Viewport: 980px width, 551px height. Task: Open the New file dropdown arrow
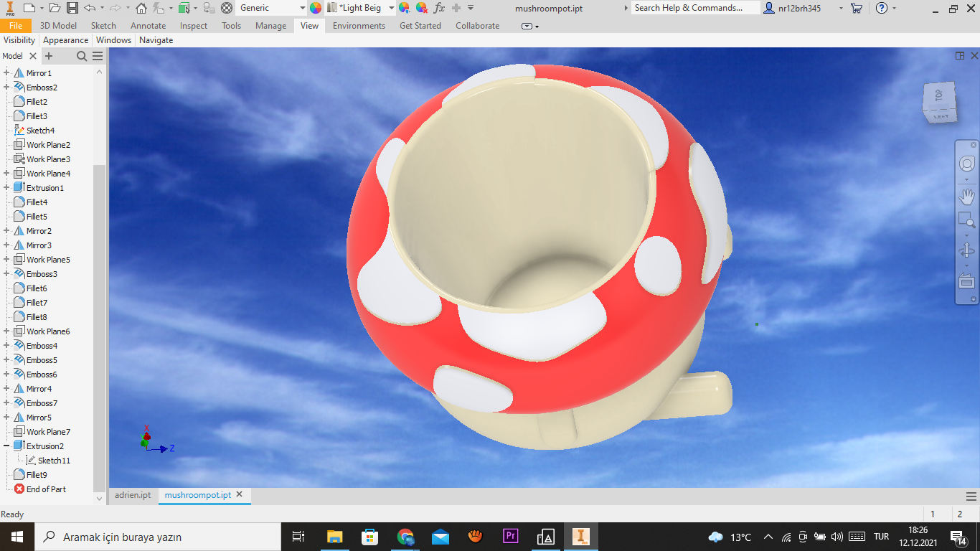[x=40, y=8]
